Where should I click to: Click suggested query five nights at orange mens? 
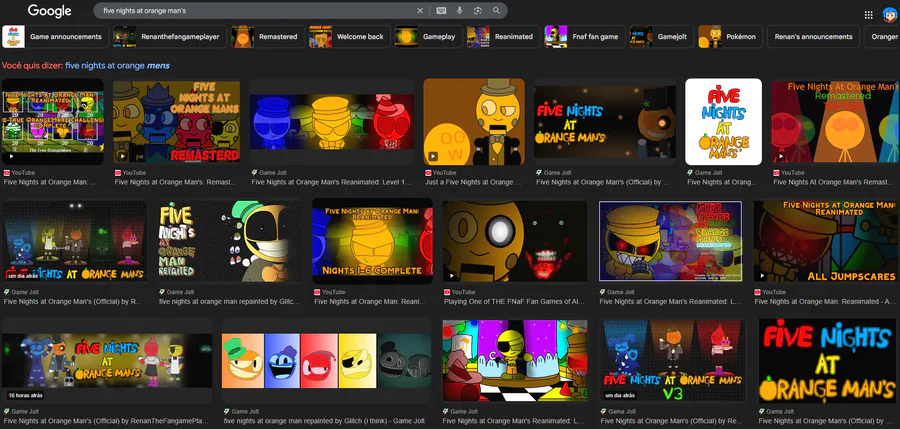coord(117,65)
